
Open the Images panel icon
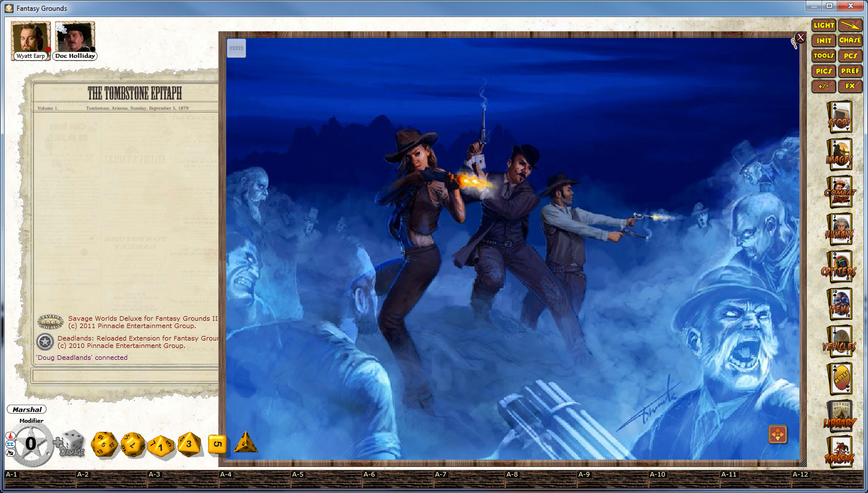(x=840, y=153)
